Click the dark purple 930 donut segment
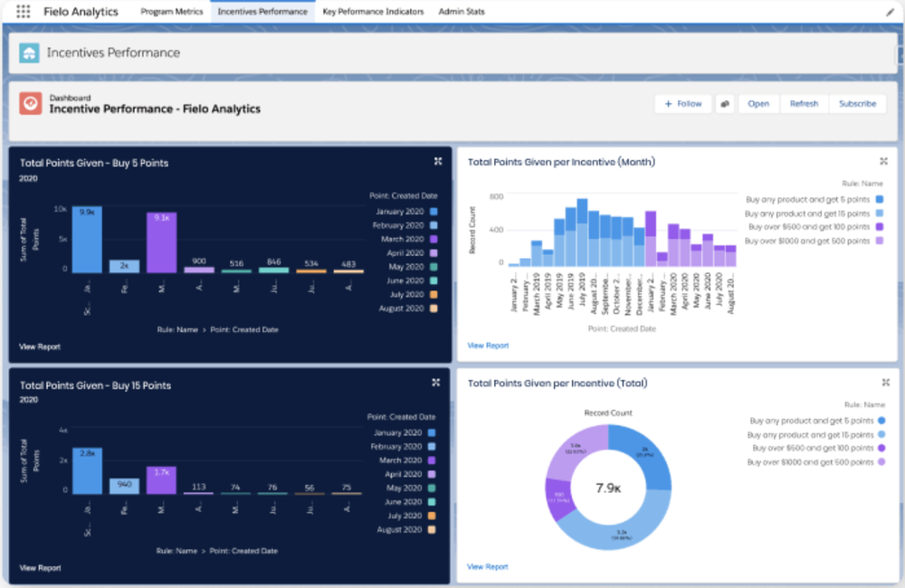 pyautogui.click(x=558, y=498)
